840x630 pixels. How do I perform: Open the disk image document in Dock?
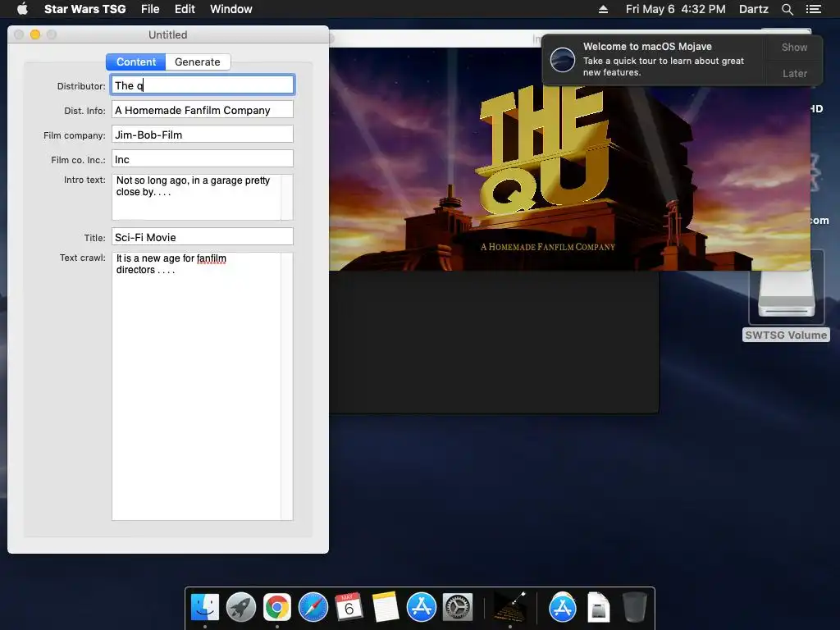click(598, 608)
